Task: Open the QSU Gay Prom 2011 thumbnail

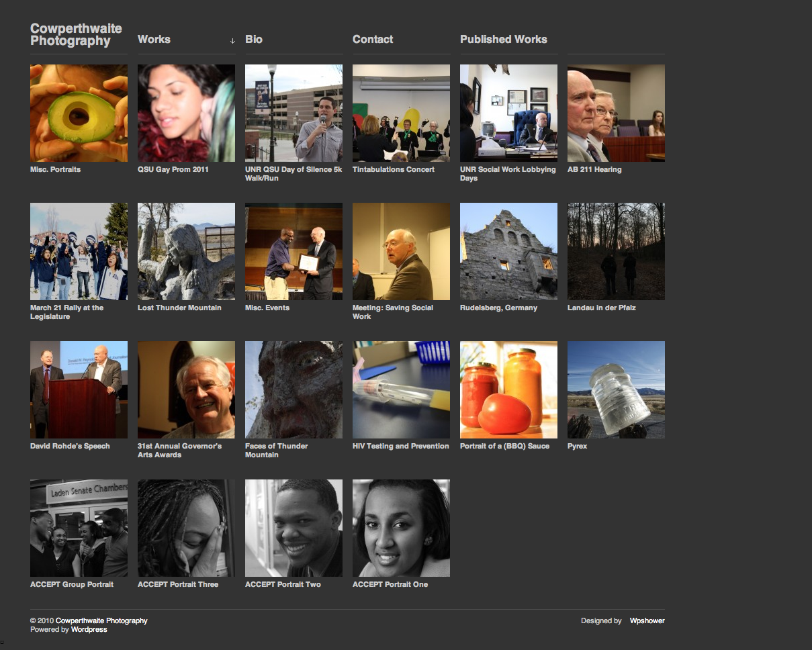Action: 186,113
